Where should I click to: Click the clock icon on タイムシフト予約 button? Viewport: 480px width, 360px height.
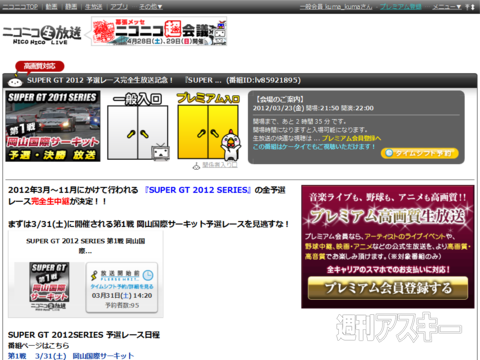click(389, 153)
